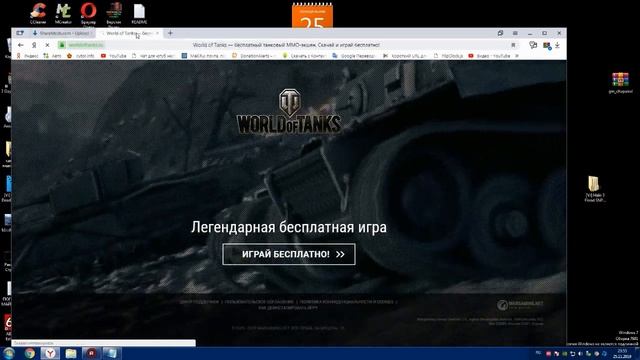Viewport: 640px width, 360px height.
Task: Close the World of Tanks tab
Action: (x=158, y=33)
